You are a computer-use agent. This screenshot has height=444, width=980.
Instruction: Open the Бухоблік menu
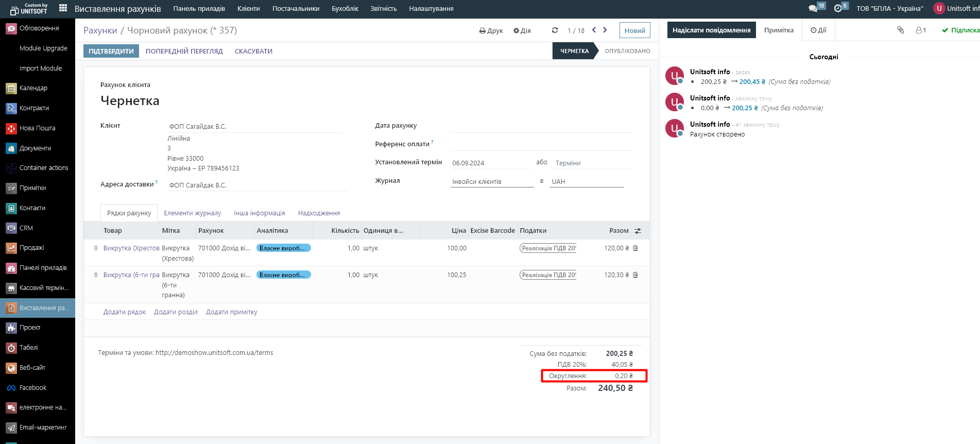click(345, 9)
